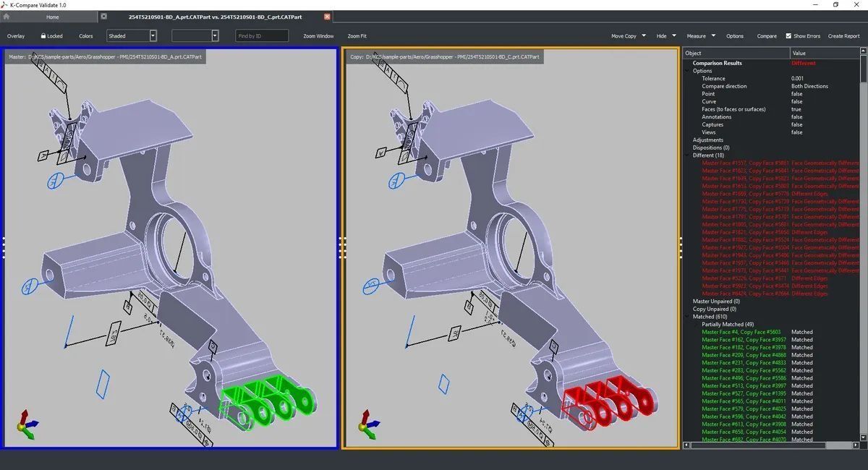The height and width of the screenshot is (470, 868).
Task: Click the Create Report button
Action: pos(844,36)
